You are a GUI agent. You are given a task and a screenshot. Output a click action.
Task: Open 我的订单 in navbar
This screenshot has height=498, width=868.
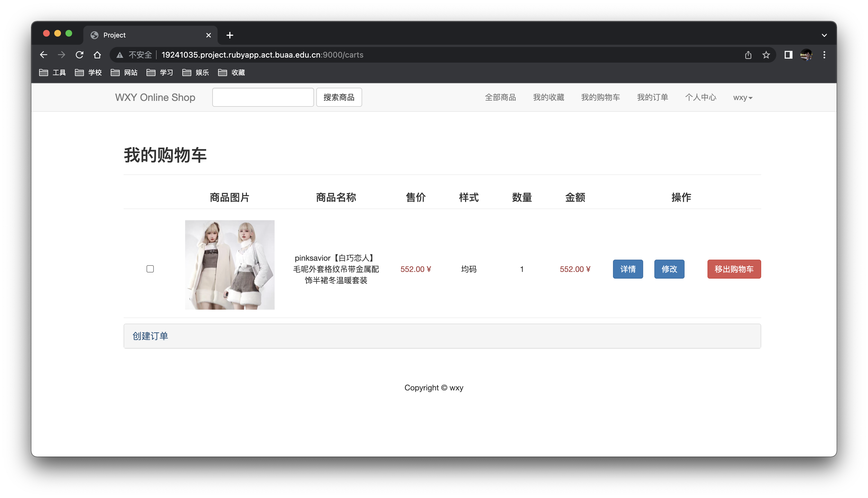point(652,98)
